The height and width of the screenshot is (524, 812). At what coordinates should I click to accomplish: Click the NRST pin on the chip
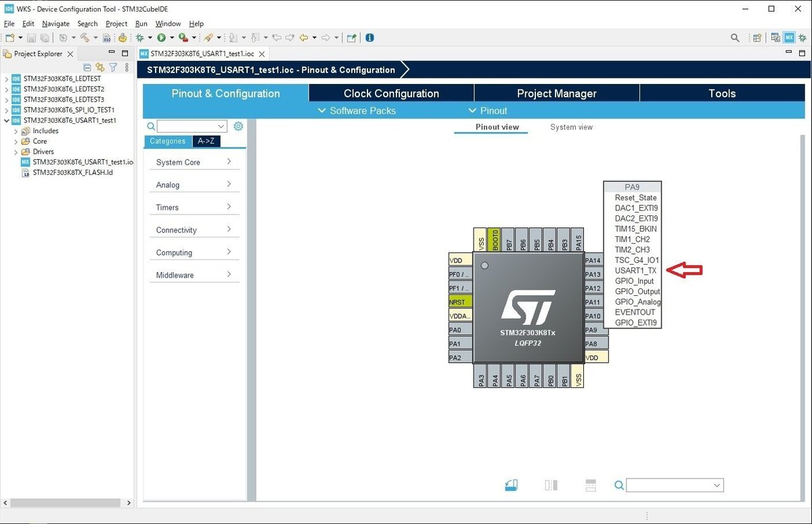coord(460,302)
